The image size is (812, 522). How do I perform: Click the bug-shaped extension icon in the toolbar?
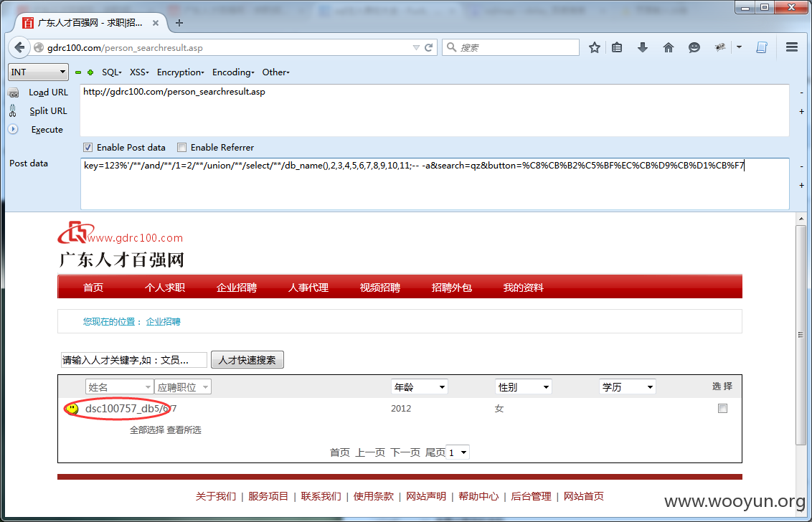(719, 47)
